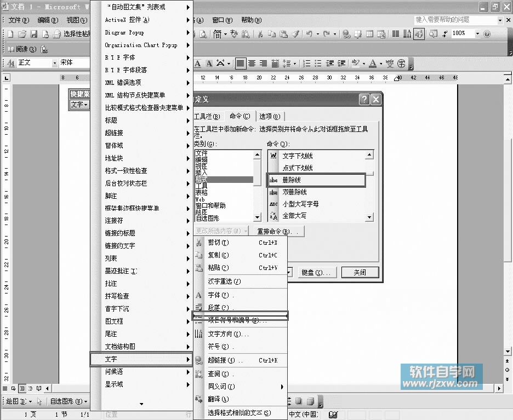The width and height of the screenshot is (513, 420).
Task: Click the Format Painter brush icon
Action: 296,33
